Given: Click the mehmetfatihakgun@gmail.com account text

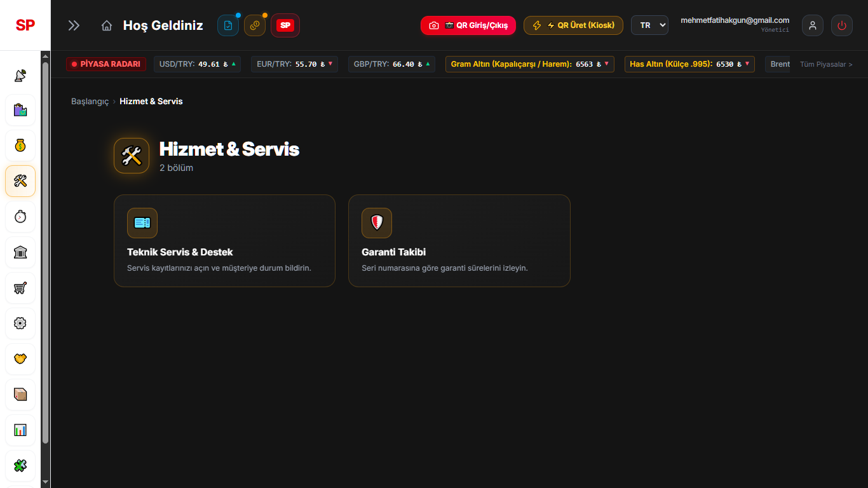Looking at the screenshot, I should click(x=735, y=20).
